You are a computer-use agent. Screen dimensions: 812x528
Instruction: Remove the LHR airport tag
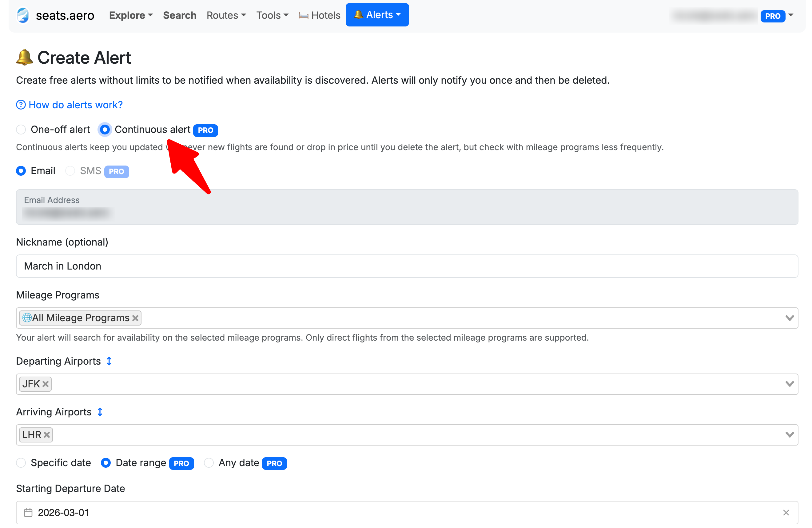click(47, 435)
